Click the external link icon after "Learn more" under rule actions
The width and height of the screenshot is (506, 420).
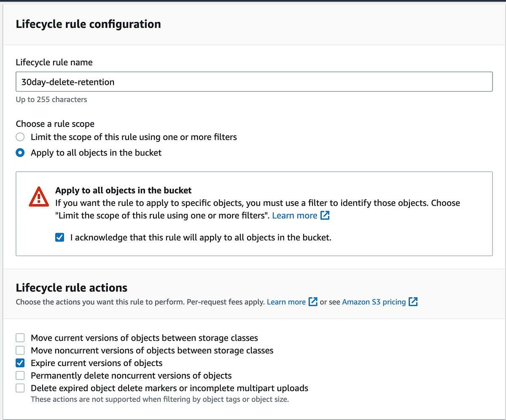point(313,302)
